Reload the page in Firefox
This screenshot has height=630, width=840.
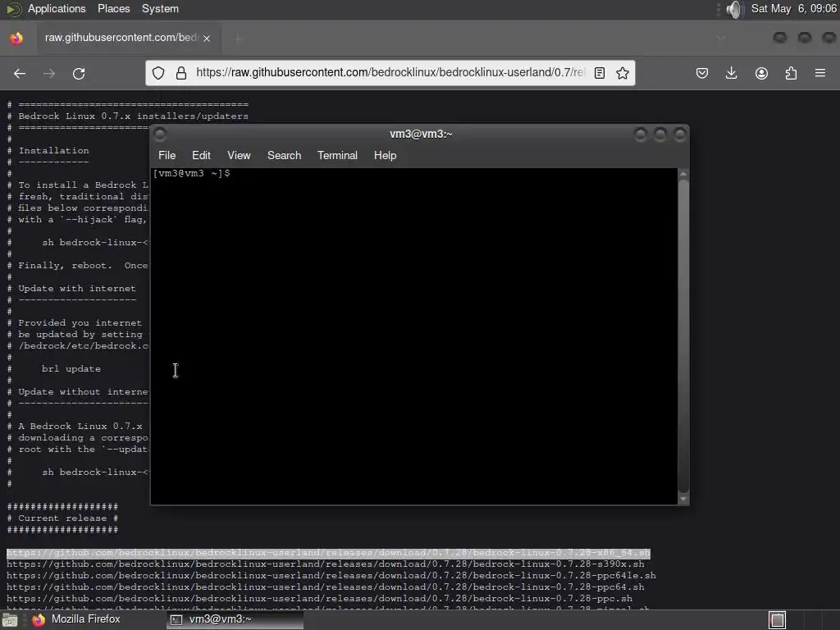(x=79, y=73)
